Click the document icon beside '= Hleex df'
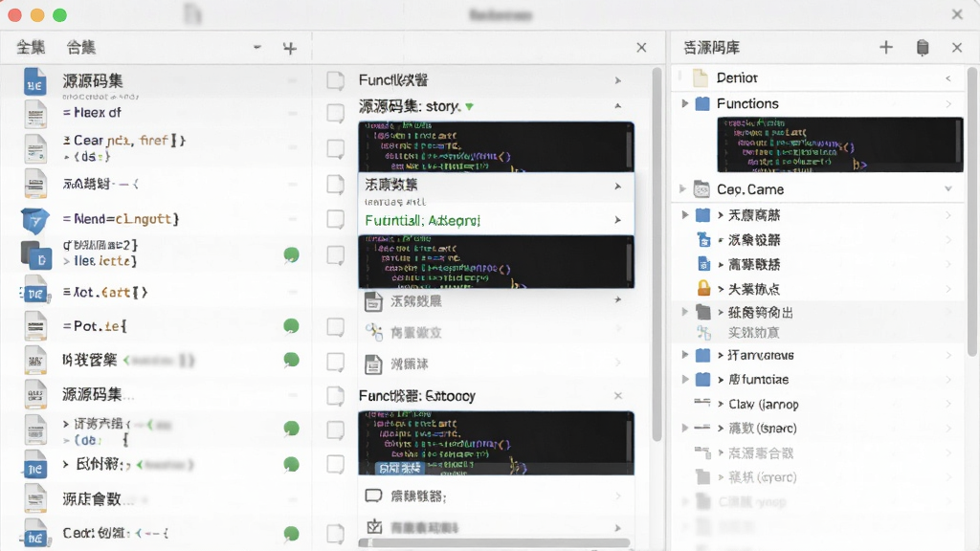Screen dimensions: 980x551 35,115
